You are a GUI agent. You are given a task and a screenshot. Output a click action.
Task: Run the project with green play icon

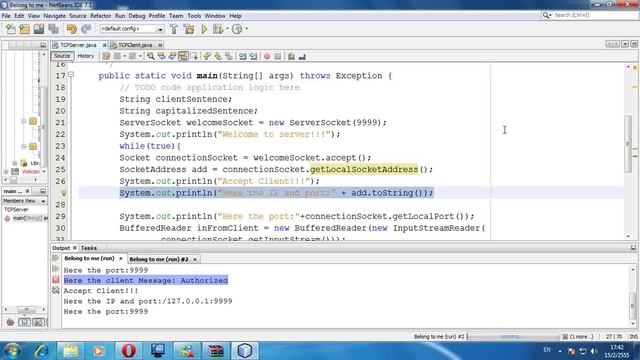204,29
